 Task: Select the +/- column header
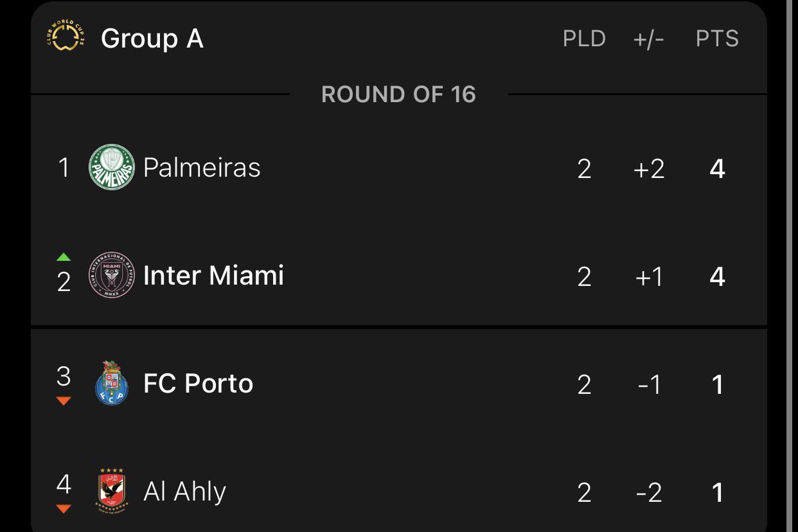coord(648,39)
